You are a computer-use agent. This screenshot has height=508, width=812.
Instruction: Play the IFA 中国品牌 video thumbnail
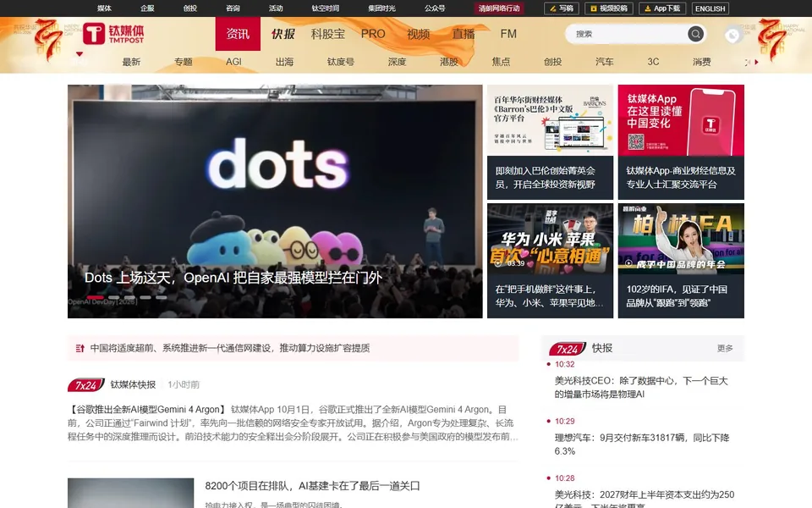tap(681, 239)
